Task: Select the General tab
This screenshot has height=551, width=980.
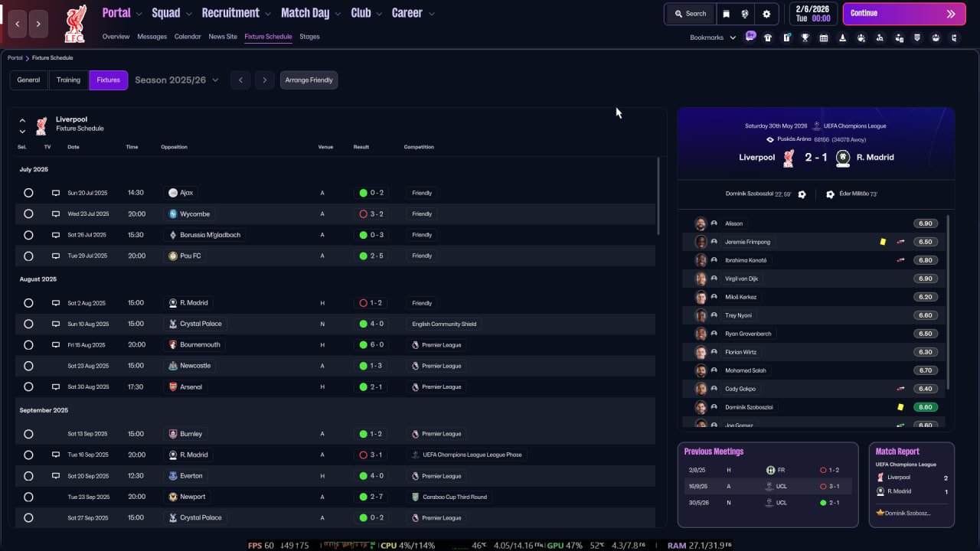Action: coord(28,80)
